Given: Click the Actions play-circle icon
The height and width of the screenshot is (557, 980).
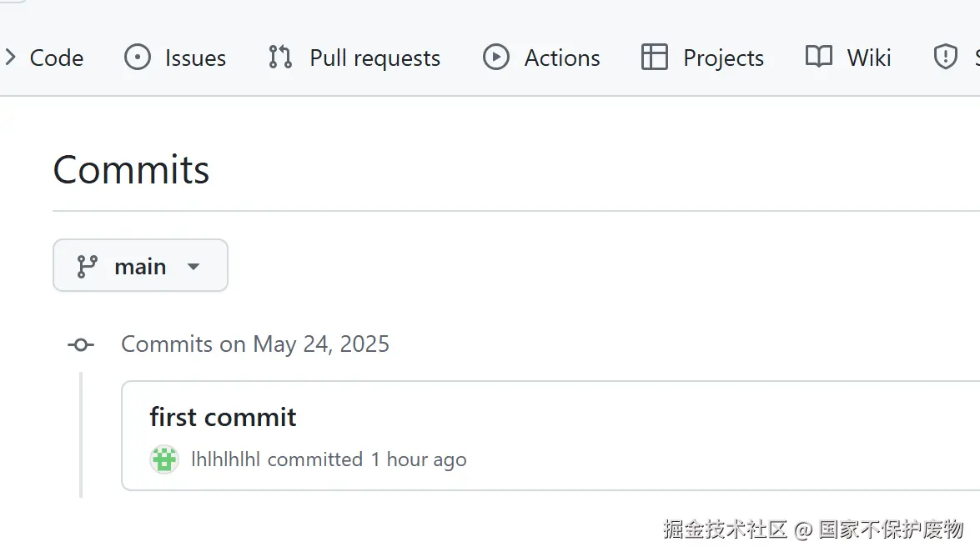Looking at the screenshot, I should (495, 58).
